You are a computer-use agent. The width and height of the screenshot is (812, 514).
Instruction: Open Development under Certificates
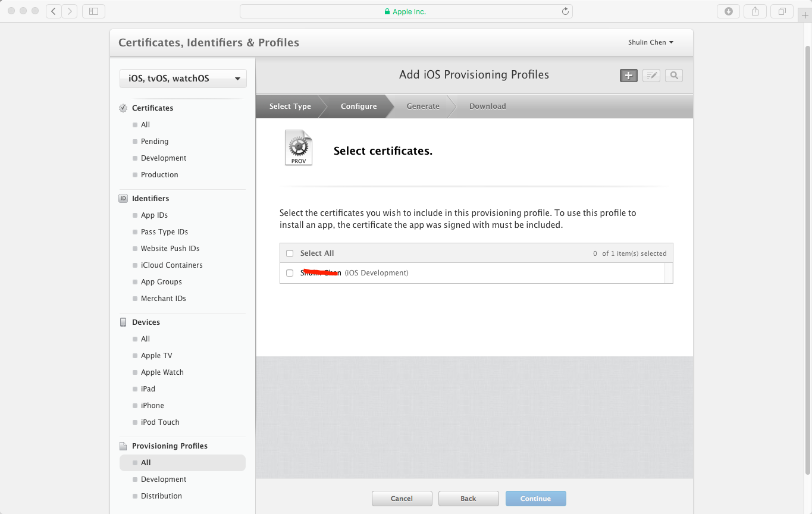[x=164, y=158]
